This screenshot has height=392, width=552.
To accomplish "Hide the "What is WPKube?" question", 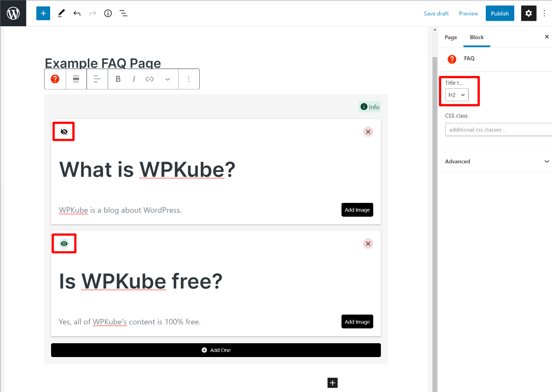I will tap(63, 131).
